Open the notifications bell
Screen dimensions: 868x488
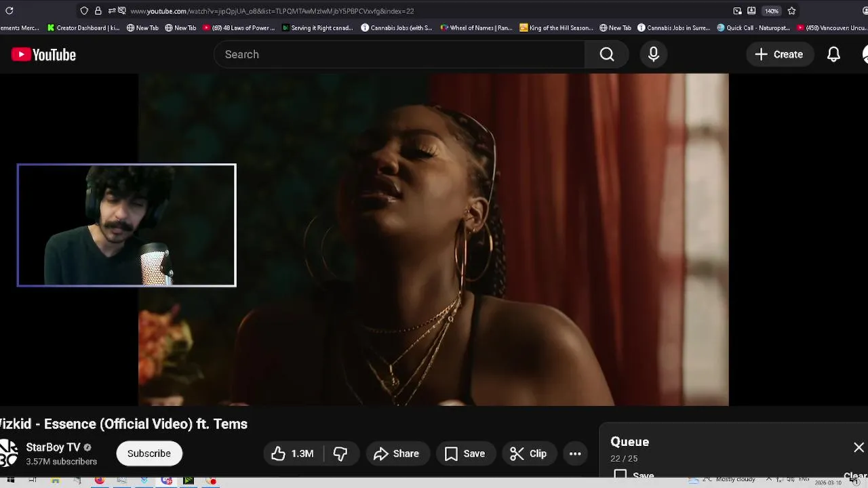point(834,54)
